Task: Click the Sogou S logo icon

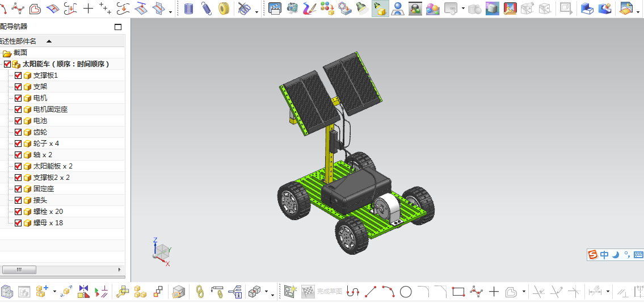Action: [x=594, y=255]
